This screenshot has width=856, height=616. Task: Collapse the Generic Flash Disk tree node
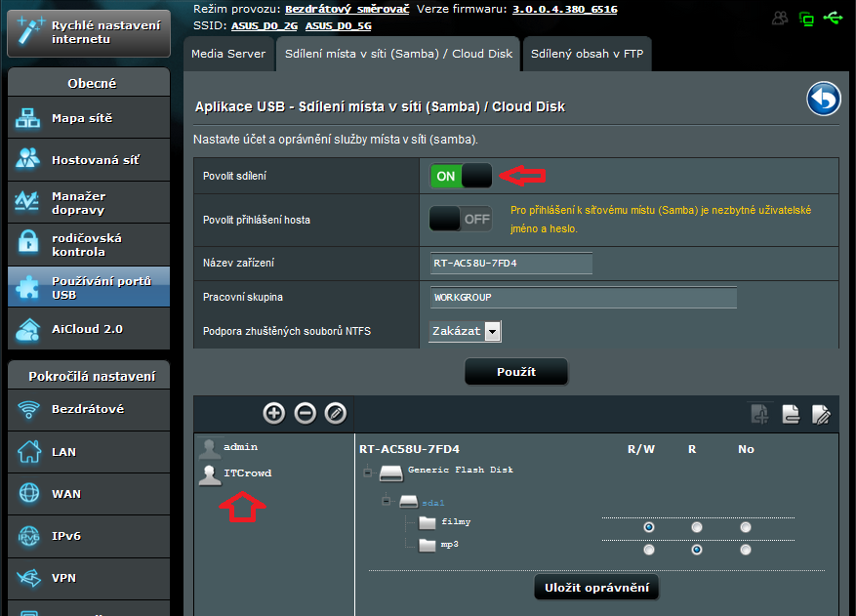[368, 473]
